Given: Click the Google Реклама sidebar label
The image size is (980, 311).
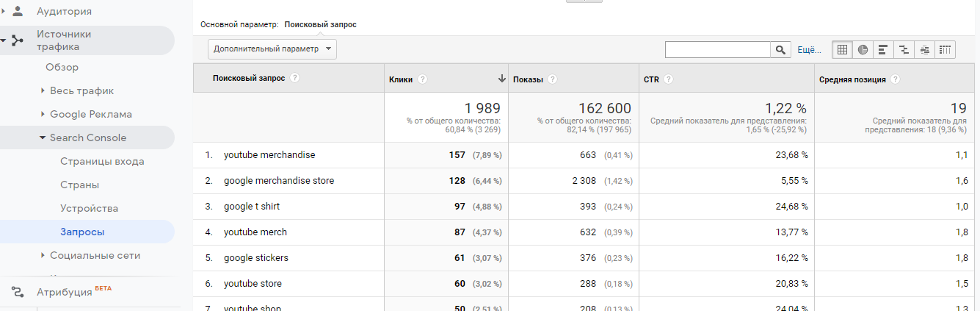Looking at the screenshot, I should point(91,114).
